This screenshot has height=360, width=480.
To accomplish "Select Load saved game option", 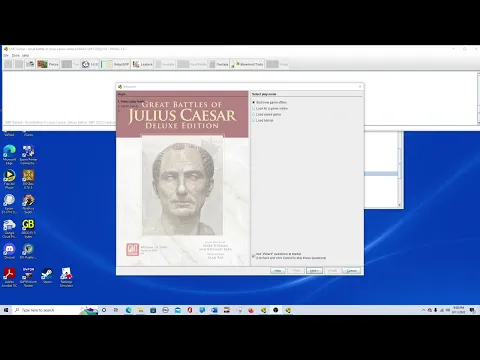I will click(267, 114).
